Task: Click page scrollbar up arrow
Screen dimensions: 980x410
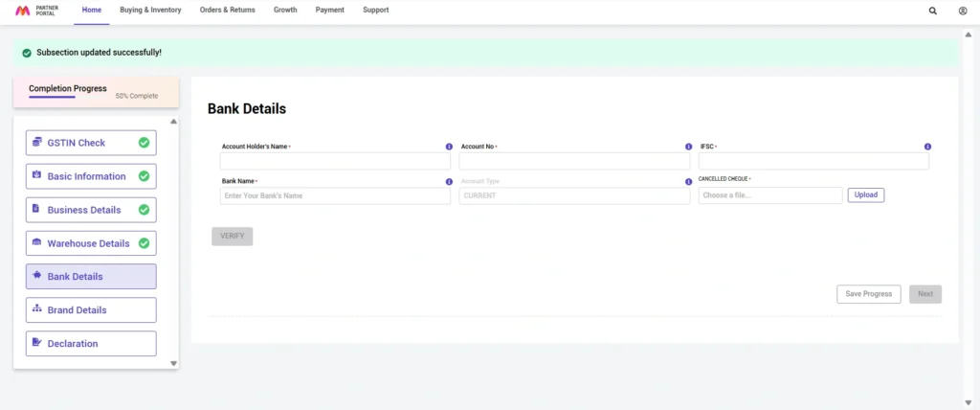Action: pyautogui.click(x=969, y=34)
